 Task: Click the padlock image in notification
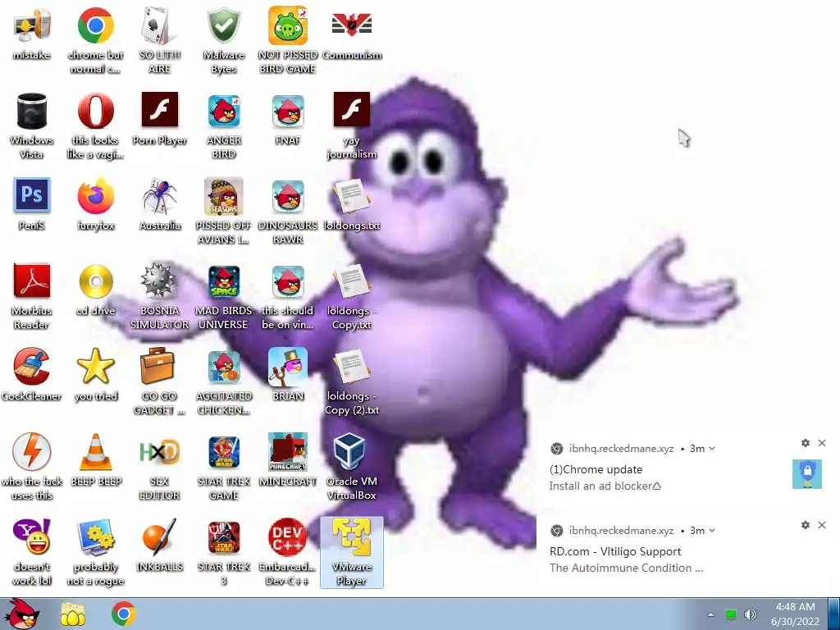pyautogui.click(x=807, y=473)
